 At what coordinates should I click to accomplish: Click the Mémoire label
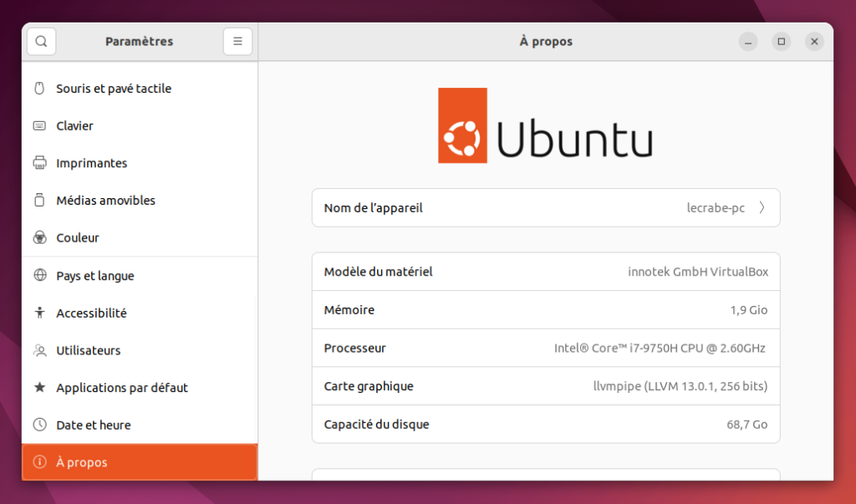pos(349,309)
